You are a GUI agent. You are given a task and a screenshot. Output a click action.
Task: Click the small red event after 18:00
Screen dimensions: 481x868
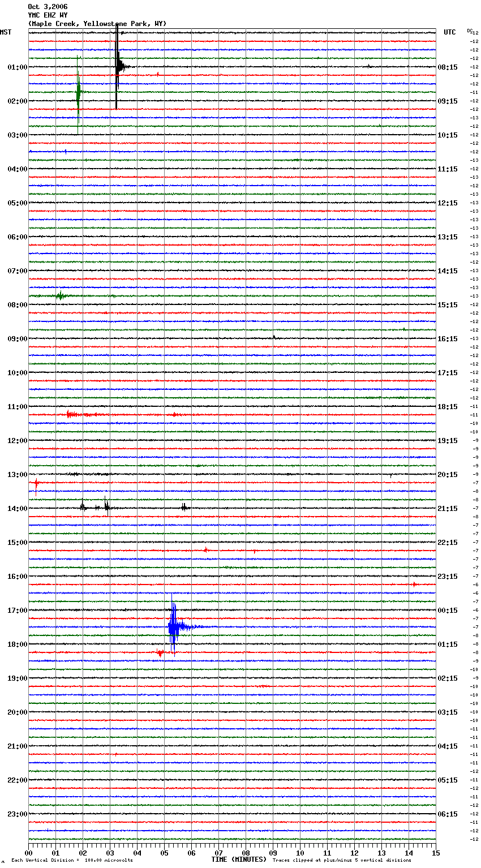(x=160, y=652)
